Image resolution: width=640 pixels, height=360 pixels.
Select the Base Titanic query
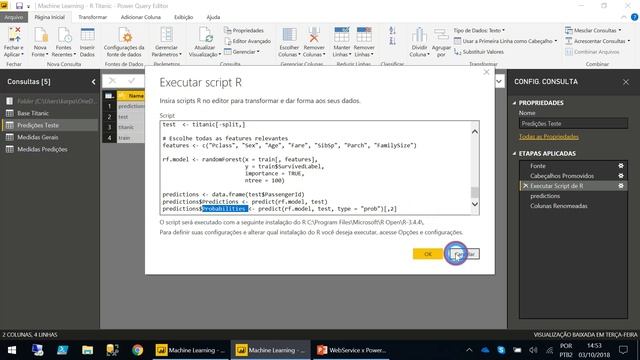coord(50,113)
